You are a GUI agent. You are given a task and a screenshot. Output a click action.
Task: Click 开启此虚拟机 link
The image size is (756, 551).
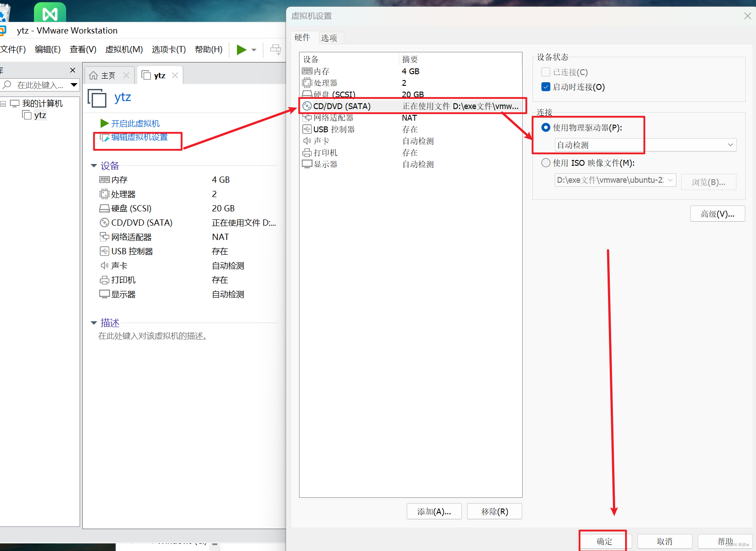pos(135,123)
